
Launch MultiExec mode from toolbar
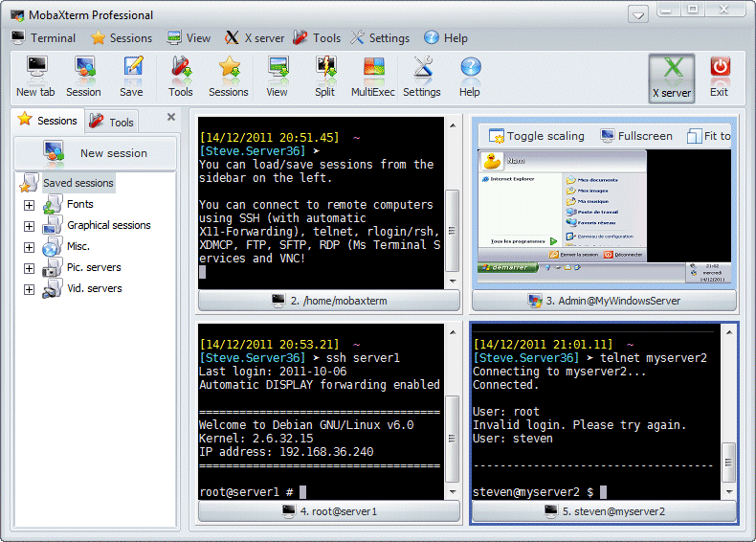(x=373, y=77)
